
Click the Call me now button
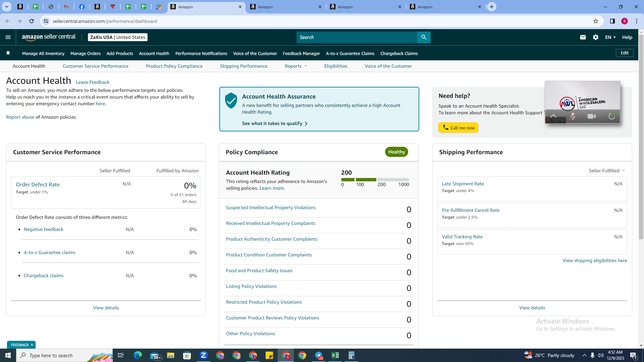coord(458,128)
